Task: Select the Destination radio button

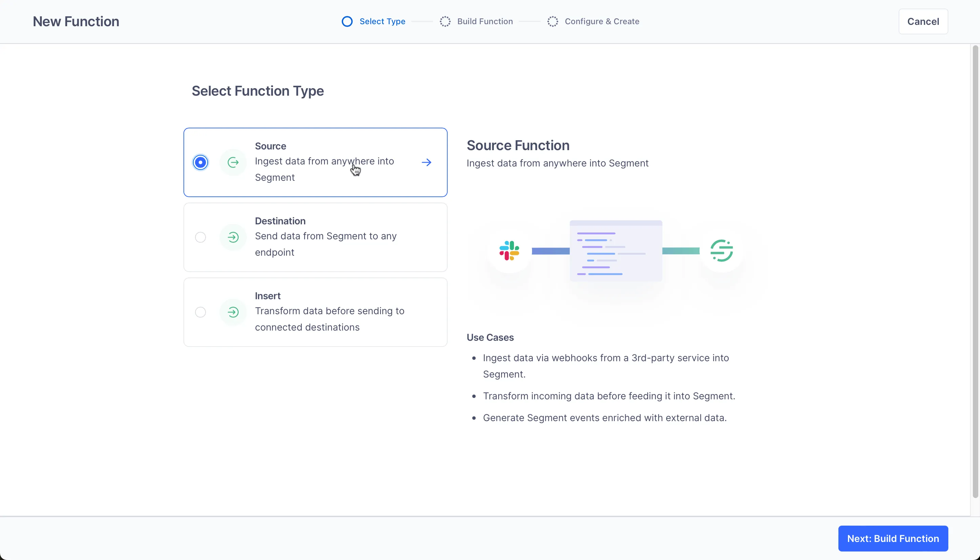Action: (x=200, y=237)
